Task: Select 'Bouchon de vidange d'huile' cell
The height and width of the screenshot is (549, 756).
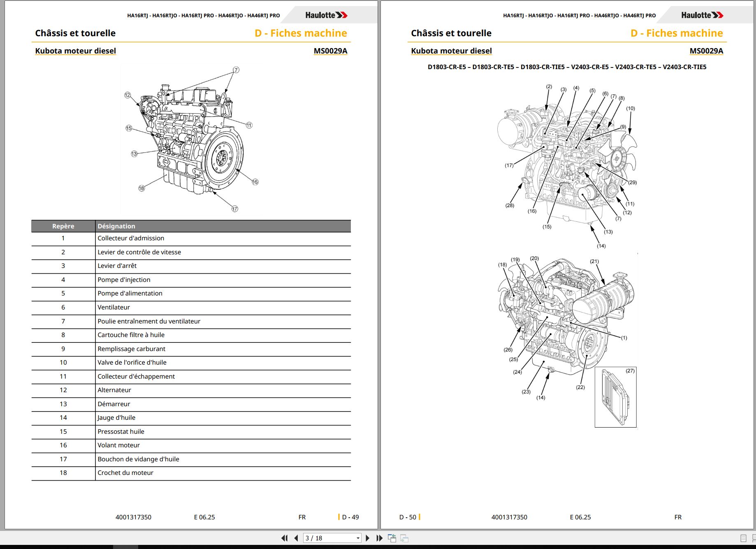Action: point(223,459)
